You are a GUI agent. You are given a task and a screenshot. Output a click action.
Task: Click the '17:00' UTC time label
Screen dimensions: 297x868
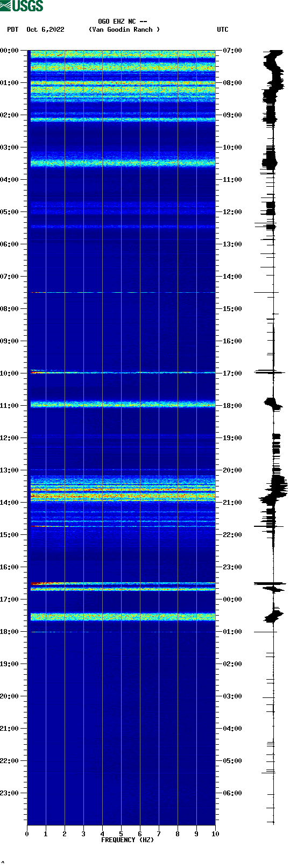pos(232,373)
